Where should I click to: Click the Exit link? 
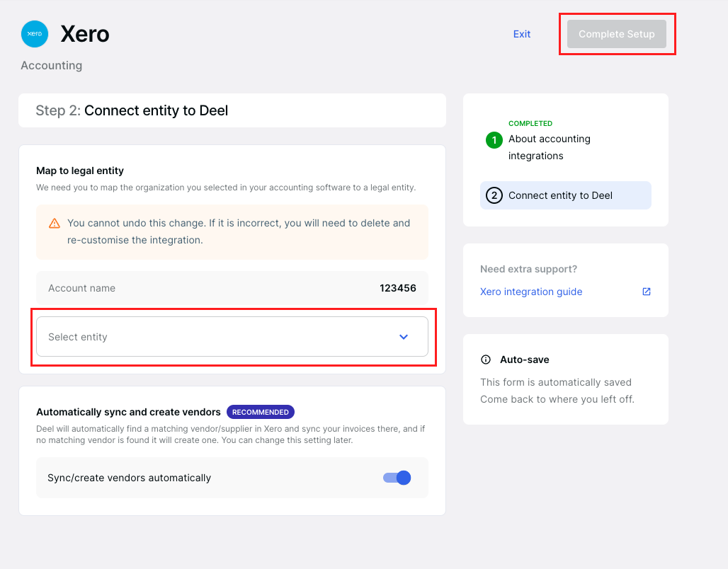pos(522,34)
